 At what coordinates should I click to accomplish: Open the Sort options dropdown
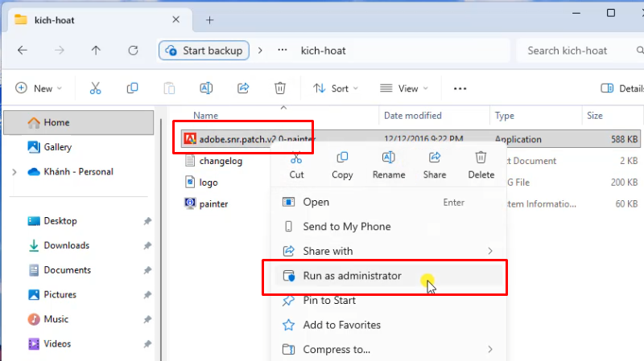(x=336, y=88)
